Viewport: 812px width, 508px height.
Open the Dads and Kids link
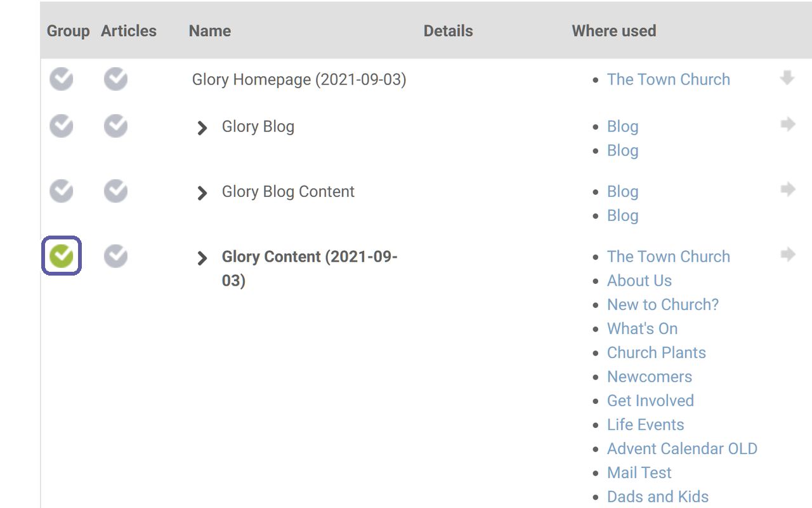(x=658, y=497)
